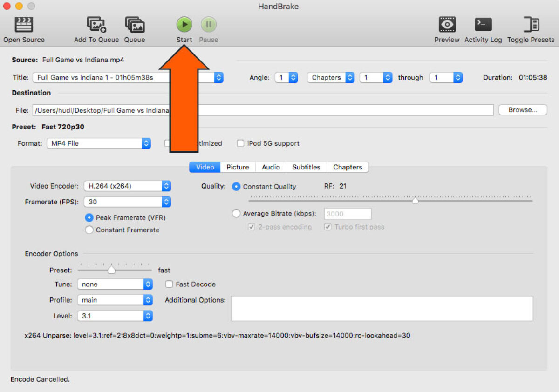This screenshot has height=392, width=559.
Task: Click the Add To Queue icon
Action: pyautogui.click(x=96, y=25)
